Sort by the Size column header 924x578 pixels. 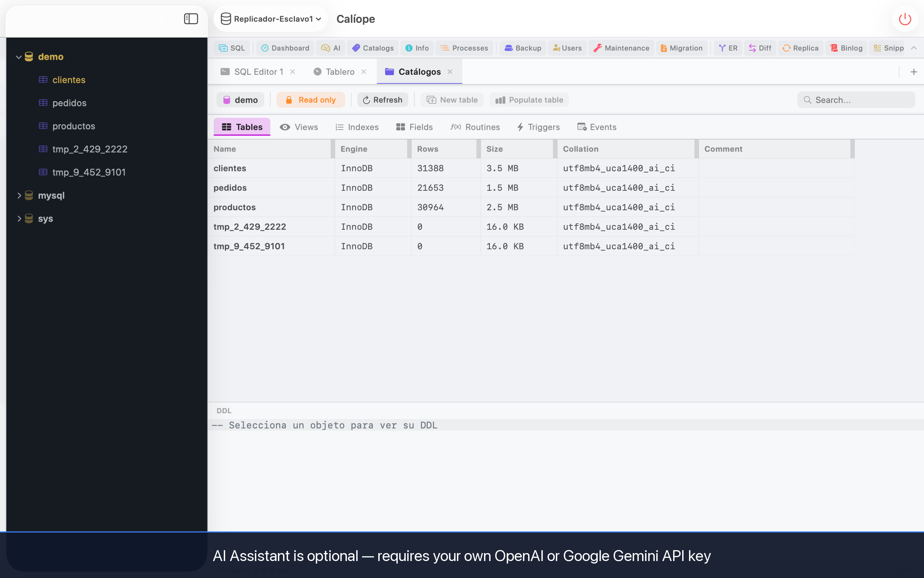tap(517, 149)
